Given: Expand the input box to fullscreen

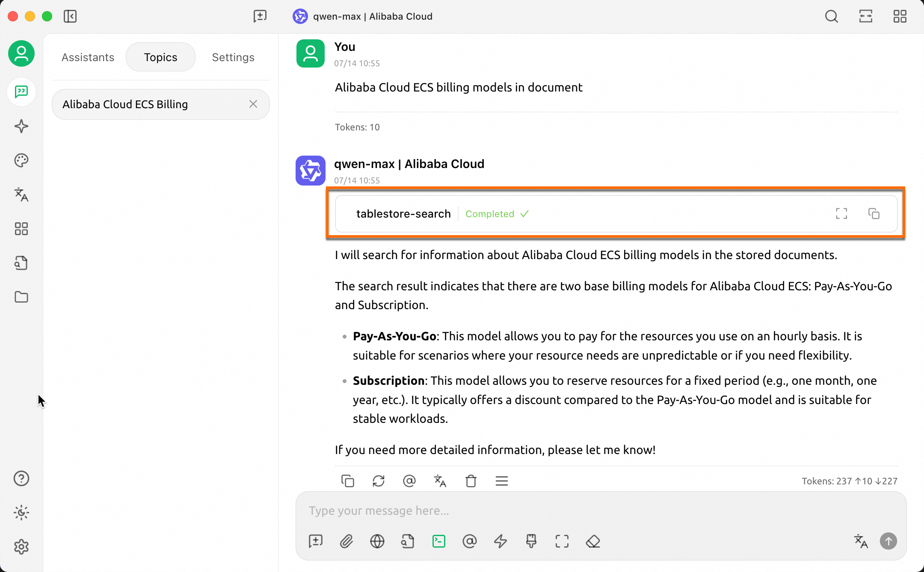Looking at the screenshot, I should click(x=562, y=541).
